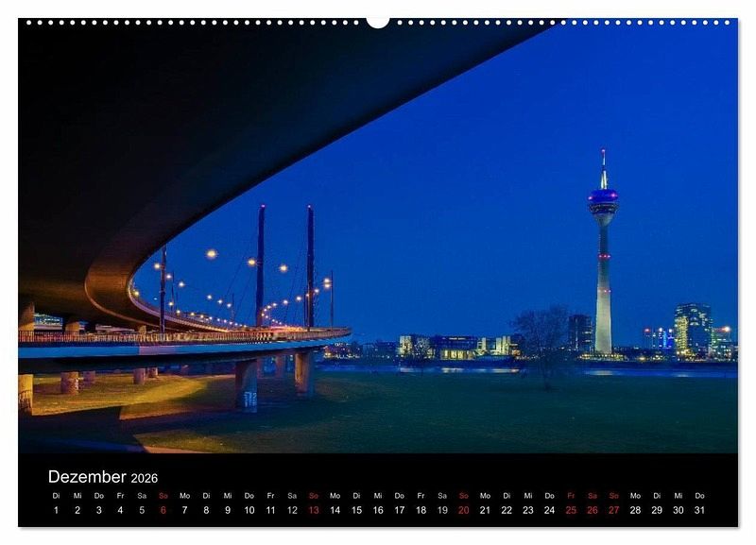
Task: Select date 27 in the calendar row
Action: 613,510
